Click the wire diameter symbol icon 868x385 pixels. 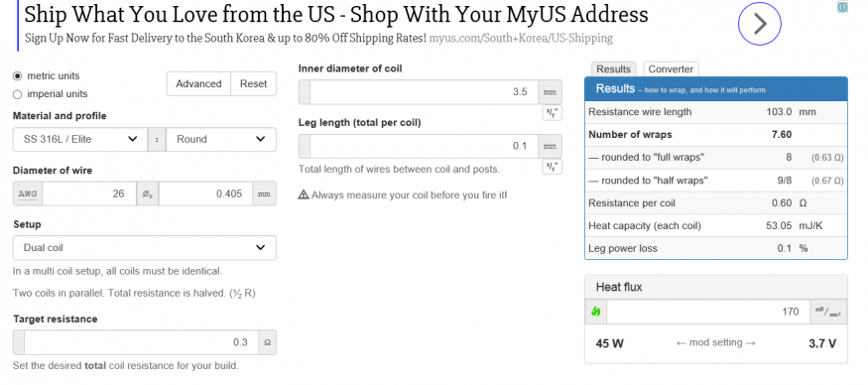coord(147,193)
